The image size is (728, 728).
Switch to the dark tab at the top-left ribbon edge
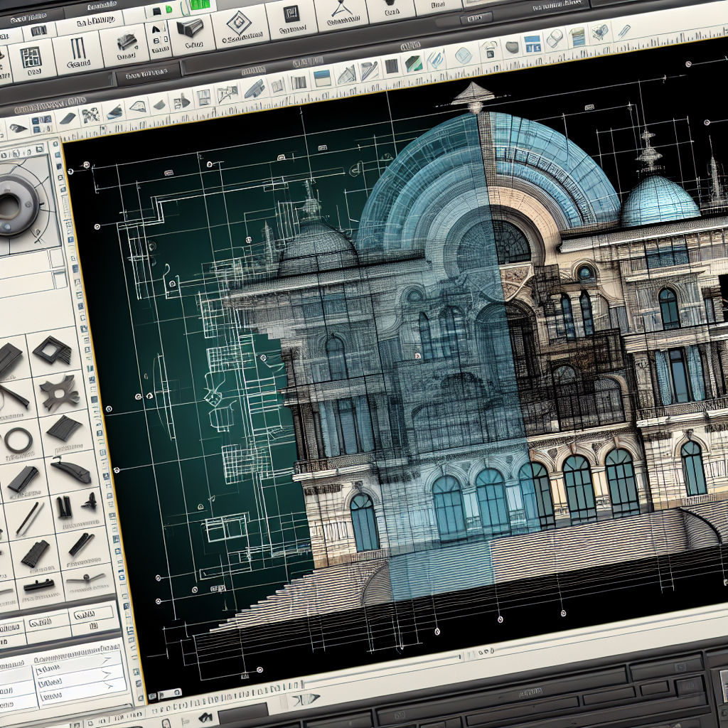click(x=28, y=18)
